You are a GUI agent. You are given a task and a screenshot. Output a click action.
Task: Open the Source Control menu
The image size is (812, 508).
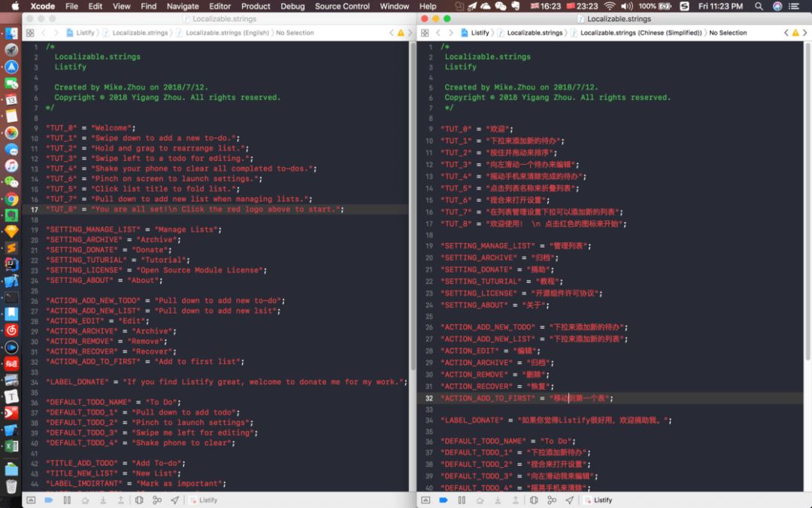pos(342,6)
